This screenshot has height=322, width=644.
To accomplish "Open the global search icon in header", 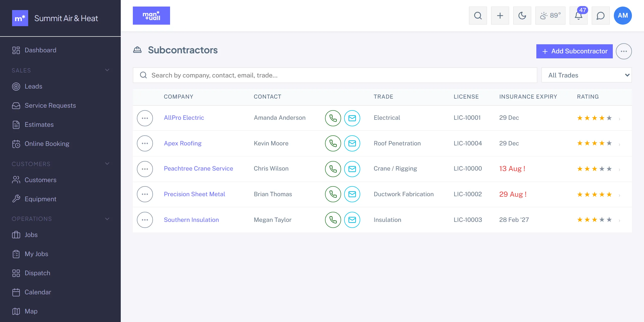I will tap(478, 16).
